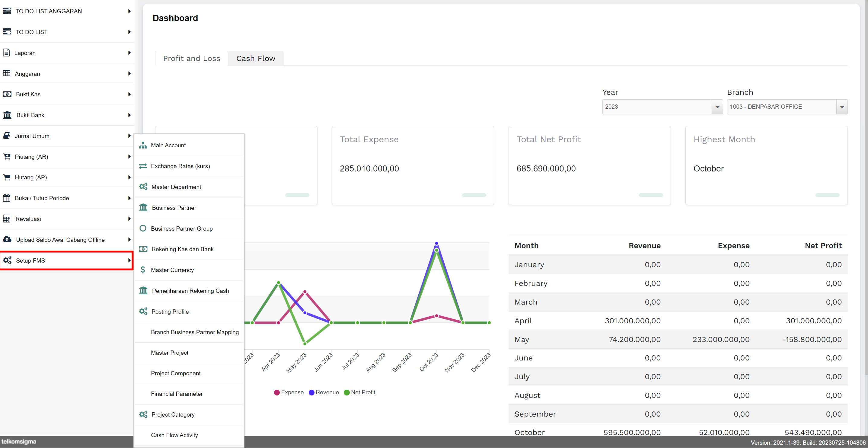Click the October 2023 revenue peak point

click(436, 243)
